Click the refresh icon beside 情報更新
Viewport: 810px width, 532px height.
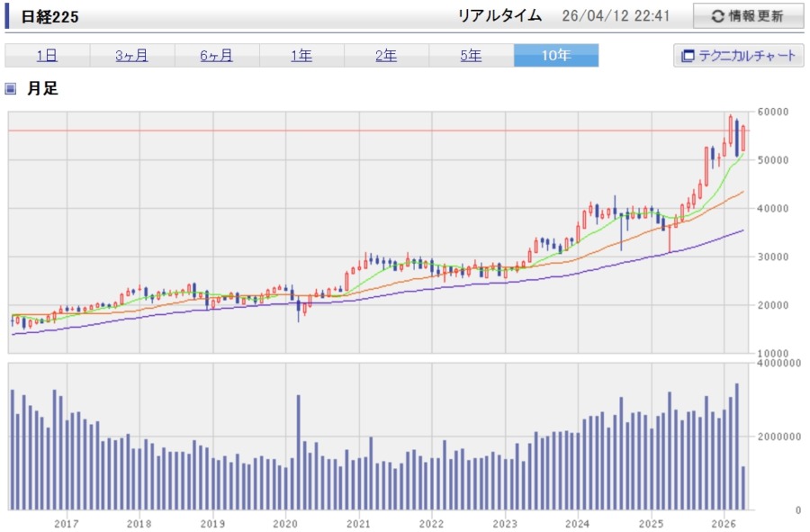pos(717,16)
